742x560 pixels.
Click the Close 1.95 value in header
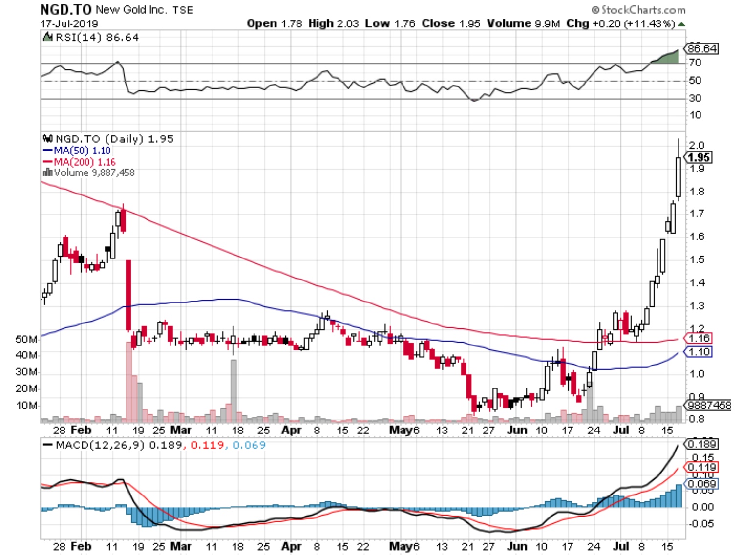[x=451, y=23]
